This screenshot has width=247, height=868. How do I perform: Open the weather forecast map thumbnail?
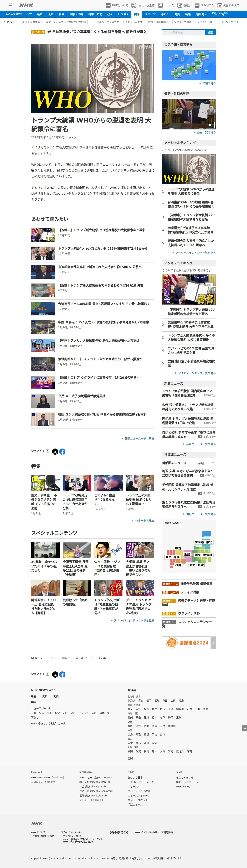(x=189, y=65)
